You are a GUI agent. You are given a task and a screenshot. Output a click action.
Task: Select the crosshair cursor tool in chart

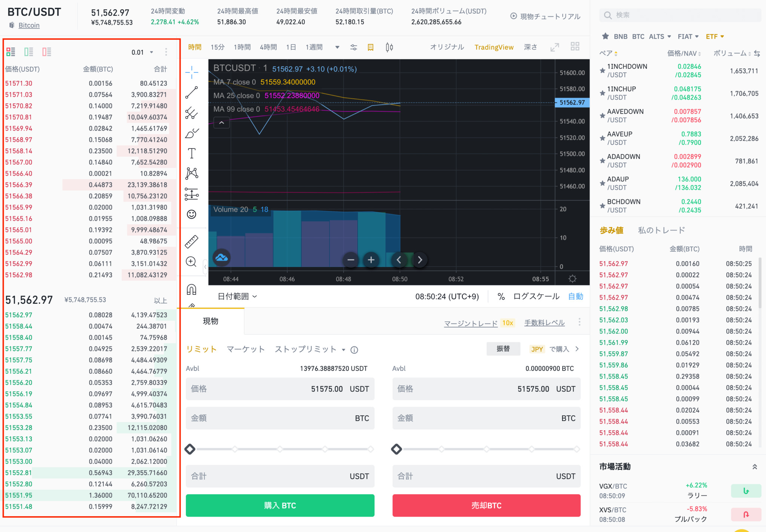click(191, 72)
